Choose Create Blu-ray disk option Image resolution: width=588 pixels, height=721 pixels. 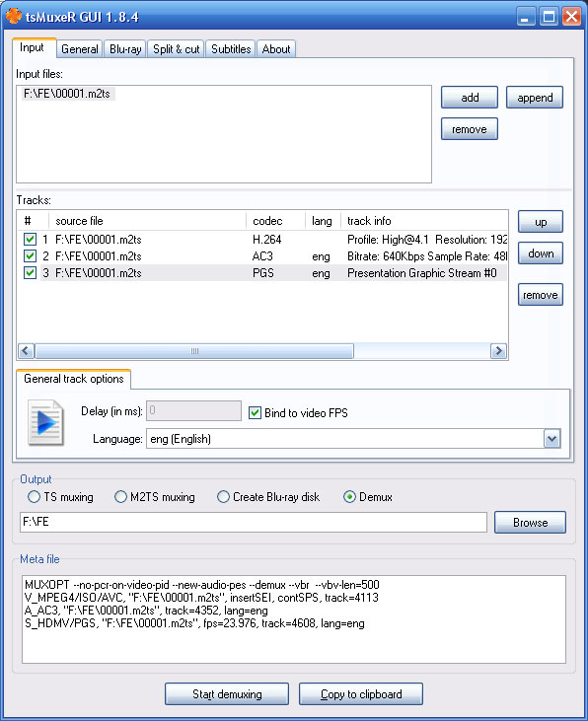(x=223, y=497)
